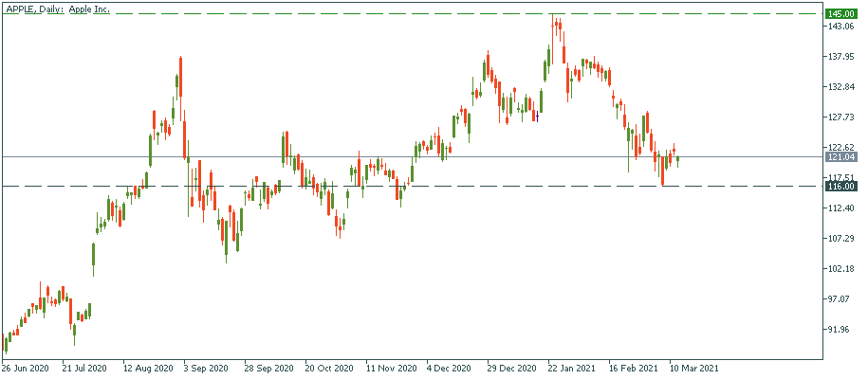Click the 12 Aug 2020 date label
The image size is (868, 379).
coord(149,367)
